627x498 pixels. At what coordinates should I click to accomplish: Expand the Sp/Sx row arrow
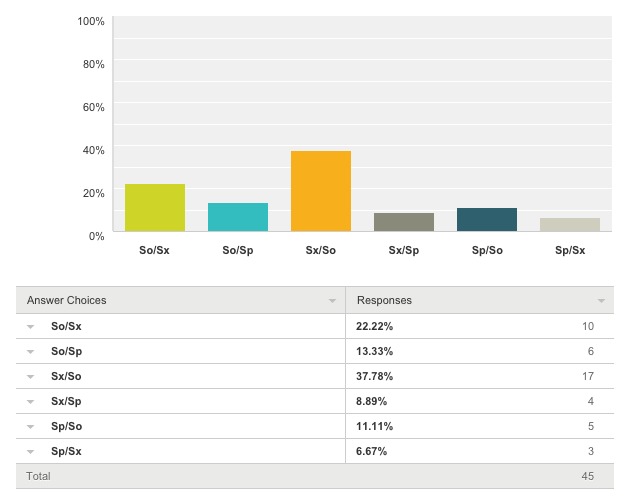click(x=31, y=452)
